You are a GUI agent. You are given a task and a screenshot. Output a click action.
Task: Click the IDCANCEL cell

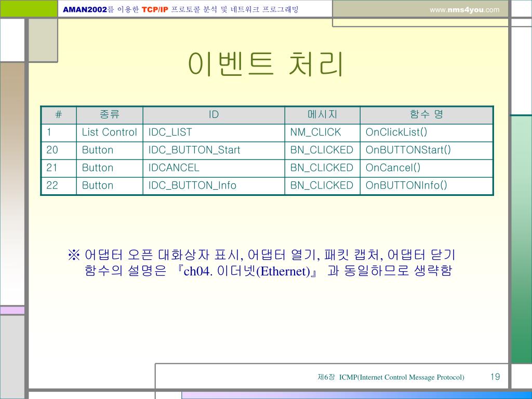click(214, 168)
